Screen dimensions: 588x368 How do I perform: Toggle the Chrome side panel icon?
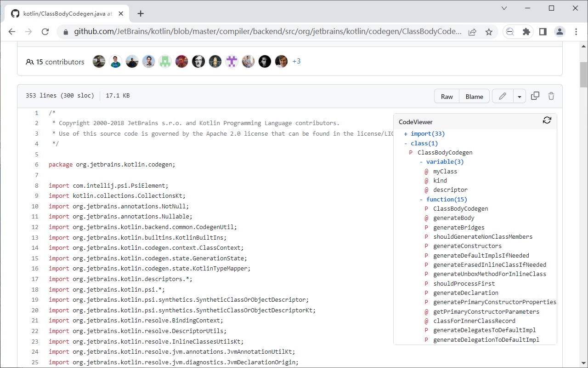pyautogui.click(x=543, y=31)
